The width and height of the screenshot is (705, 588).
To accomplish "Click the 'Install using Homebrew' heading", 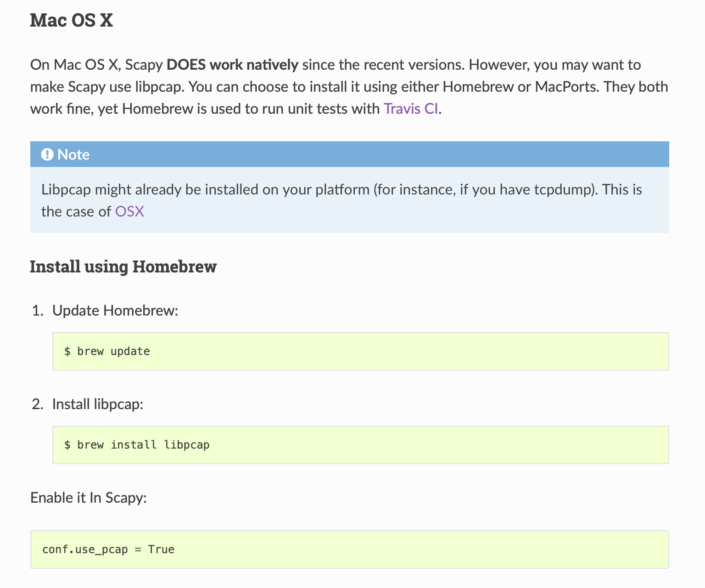I will click(x=123, y=266).
